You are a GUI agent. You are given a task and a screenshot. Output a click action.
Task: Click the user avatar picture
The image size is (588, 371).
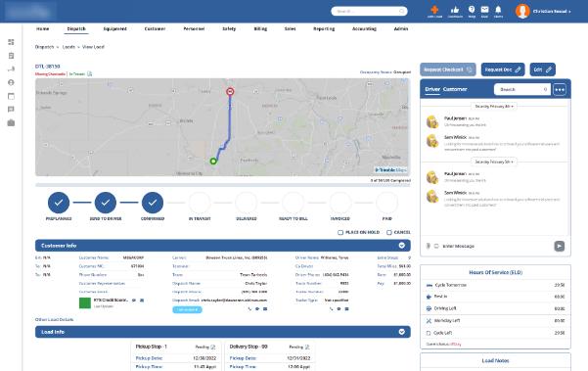tap(522, 11)
